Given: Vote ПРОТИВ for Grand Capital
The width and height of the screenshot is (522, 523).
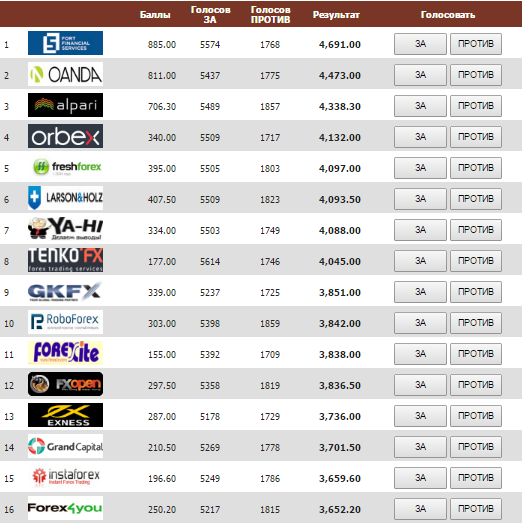Looking at the screenshot, I should click(476, 447).
